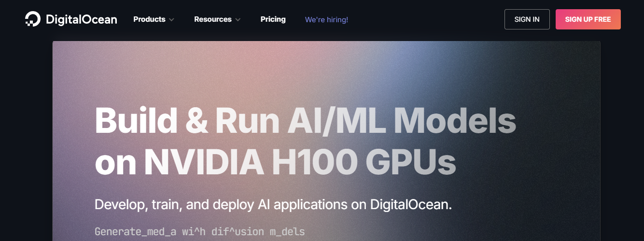Expand the Resources chevron arrow
This screenshot has height=241, width=644.
click(x=238, y=20)
